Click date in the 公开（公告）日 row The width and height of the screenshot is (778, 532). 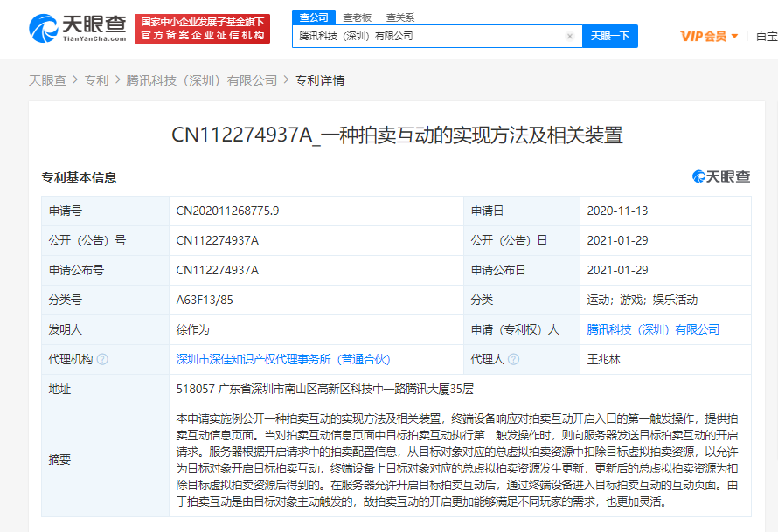tap(617, 240)
